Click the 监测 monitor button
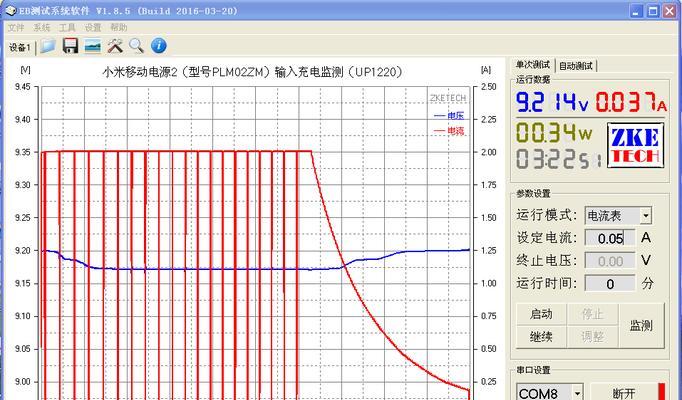This screenshot has width=682, height=400. [x=642, y=325]
